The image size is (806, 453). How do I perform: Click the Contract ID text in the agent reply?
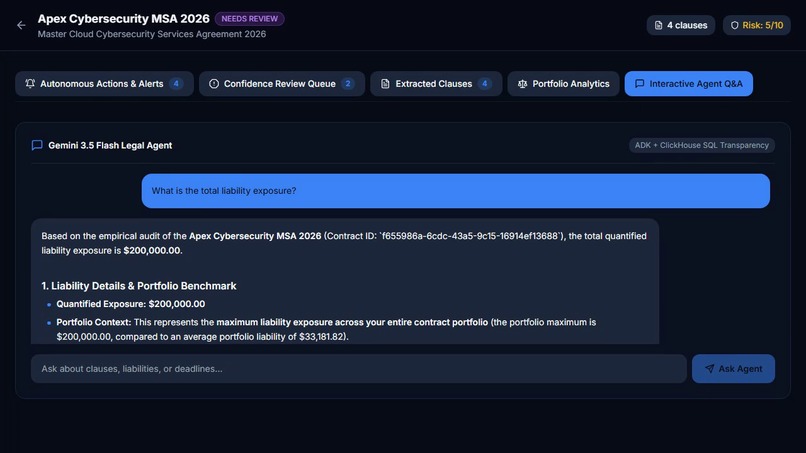coord(444,236)
